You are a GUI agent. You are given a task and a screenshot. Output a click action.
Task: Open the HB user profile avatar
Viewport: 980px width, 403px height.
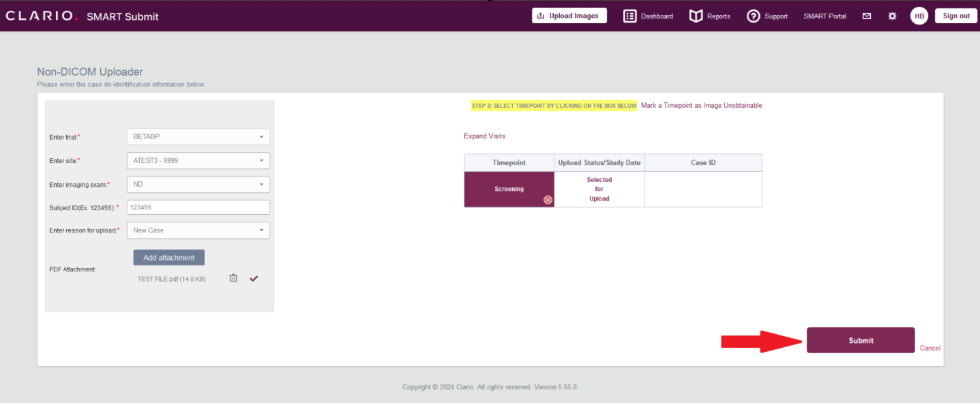click(x=919, y=15)
